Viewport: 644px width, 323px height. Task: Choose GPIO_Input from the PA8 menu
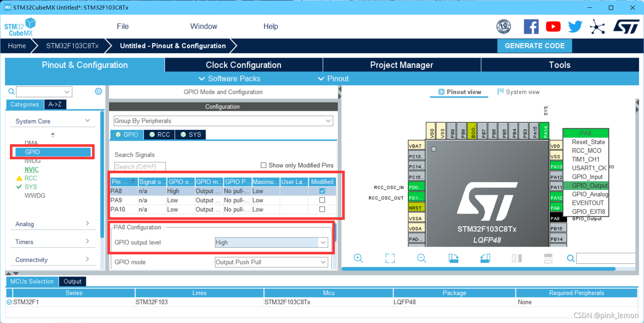coord(587,177)
